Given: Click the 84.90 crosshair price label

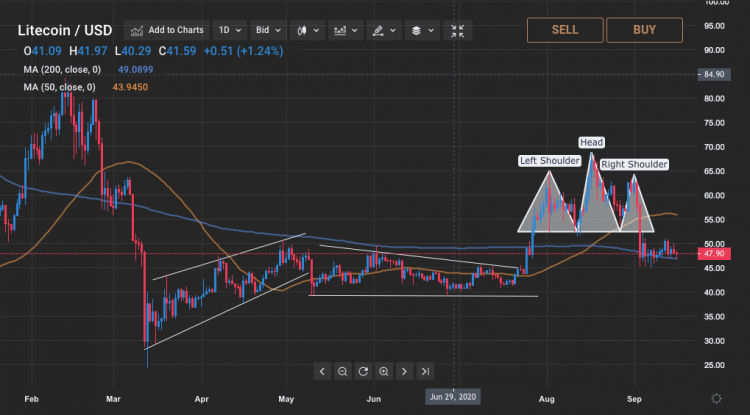Looking at the screenshot, I should click(x=714, y=75).
